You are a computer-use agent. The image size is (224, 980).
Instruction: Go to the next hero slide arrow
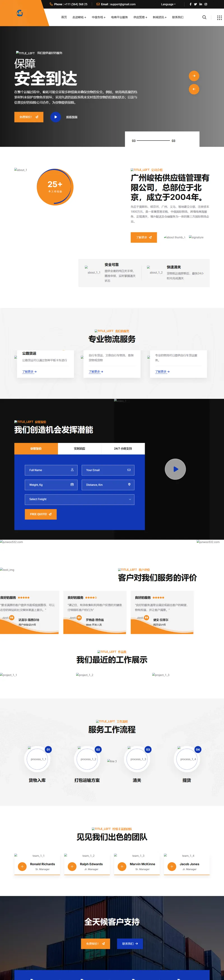(194, 76)
